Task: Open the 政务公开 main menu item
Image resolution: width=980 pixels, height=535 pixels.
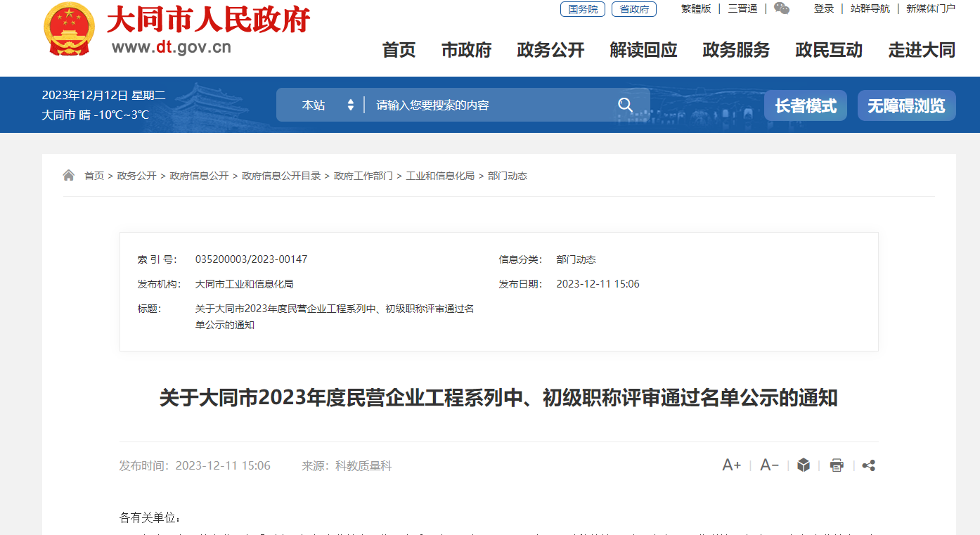Action: coord(550,50)
